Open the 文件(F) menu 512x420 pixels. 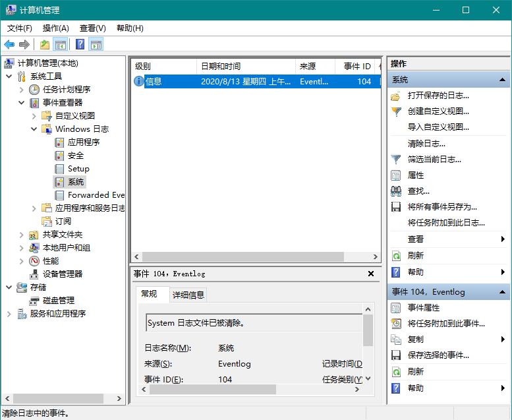tap(20, 28)
